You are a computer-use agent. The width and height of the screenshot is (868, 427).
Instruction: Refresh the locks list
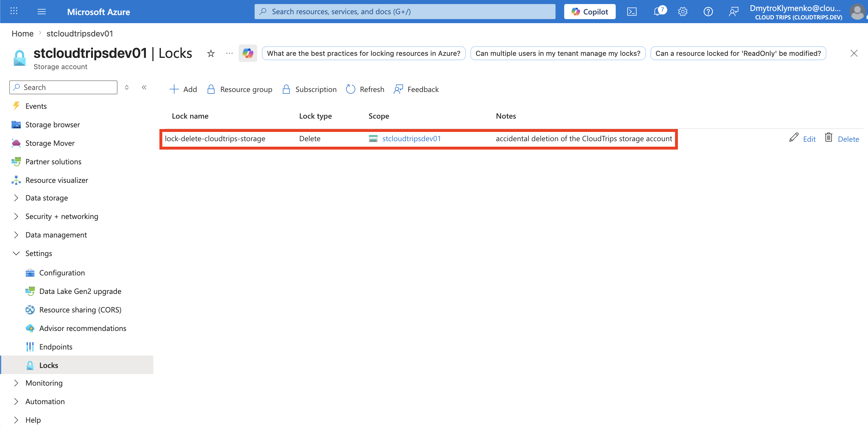pos(365,89)
